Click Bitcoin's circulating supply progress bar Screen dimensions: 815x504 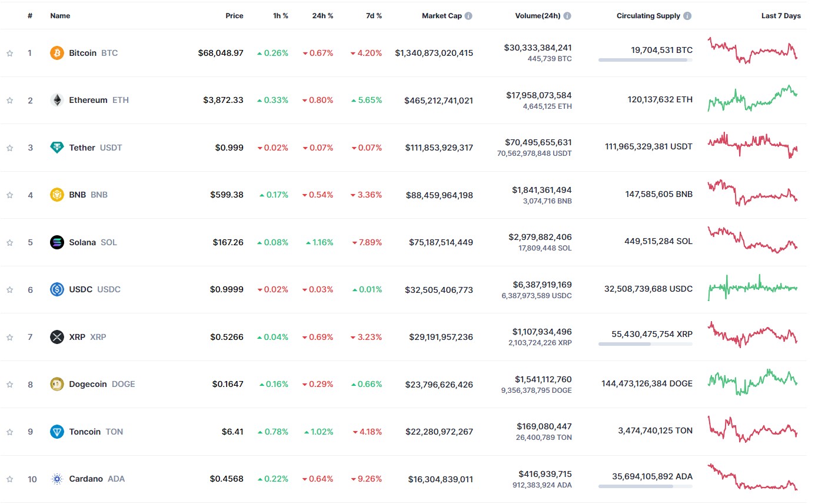pyautogui.click(x=645, y=59)
